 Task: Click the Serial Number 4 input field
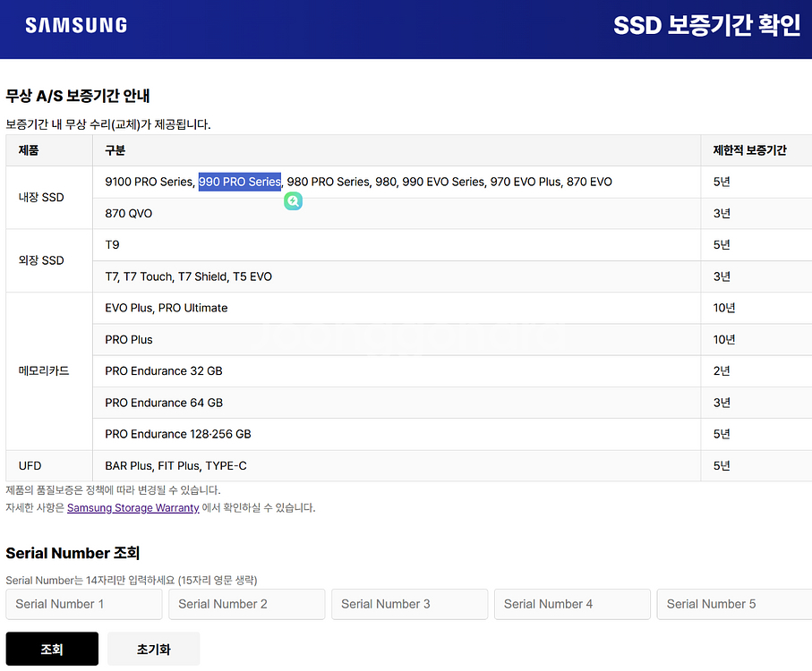[572, 604]
